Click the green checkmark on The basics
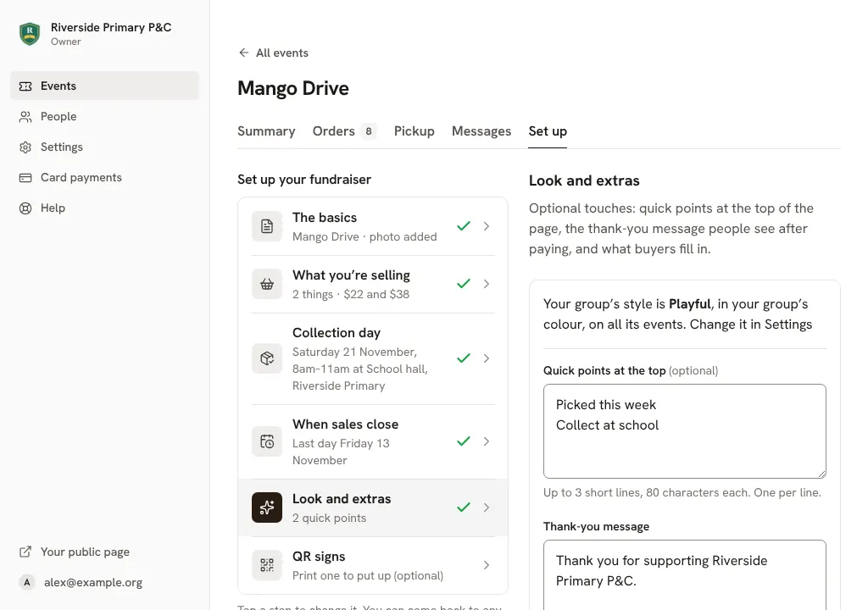 point(464,226)
